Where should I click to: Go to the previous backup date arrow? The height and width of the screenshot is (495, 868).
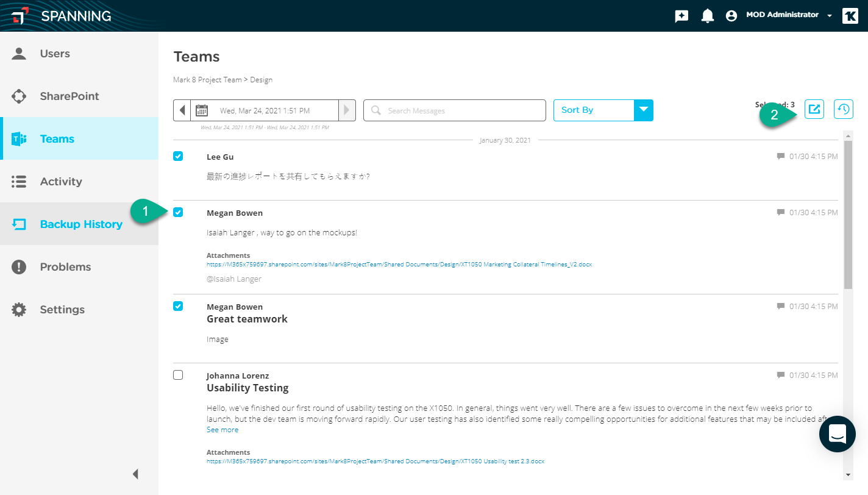(182, 110)
